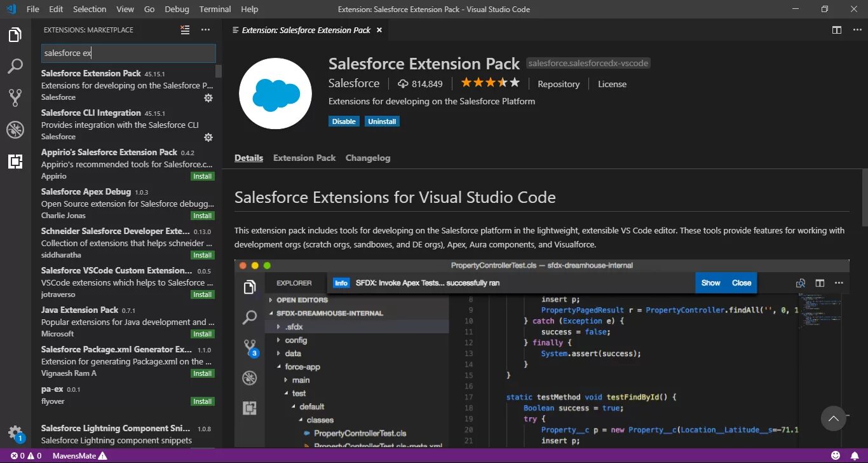Viewport: 868px width, 463px height.
Task: Open gear for Salesforce Extension Pack
Action: pos(208,98)
